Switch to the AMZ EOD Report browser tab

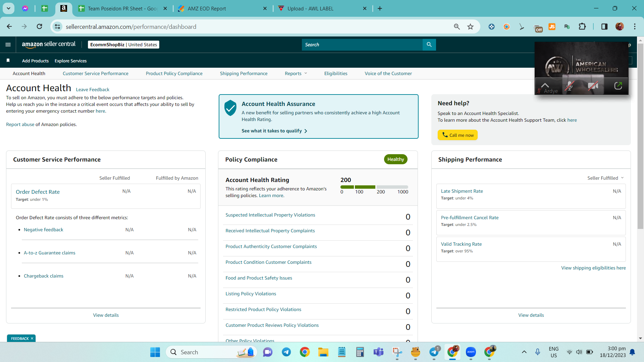(x=223, y=9)
